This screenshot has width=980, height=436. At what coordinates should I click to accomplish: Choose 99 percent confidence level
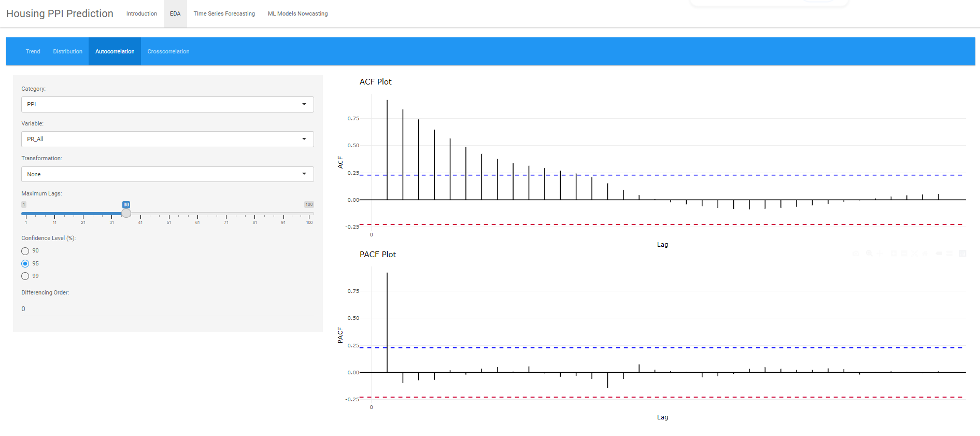pos(25,276)
